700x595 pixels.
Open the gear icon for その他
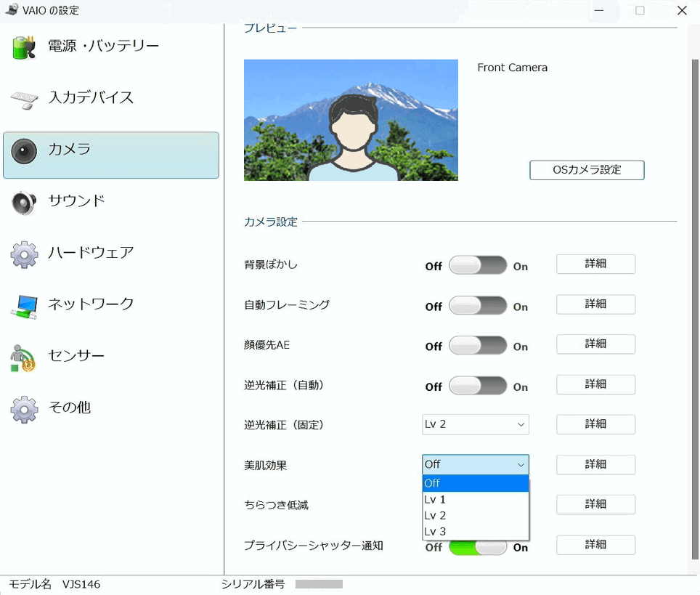24,410
